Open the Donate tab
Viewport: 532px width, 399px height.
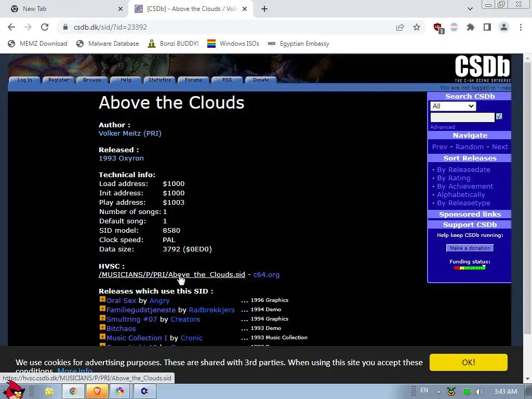click(x=261, y=79)
